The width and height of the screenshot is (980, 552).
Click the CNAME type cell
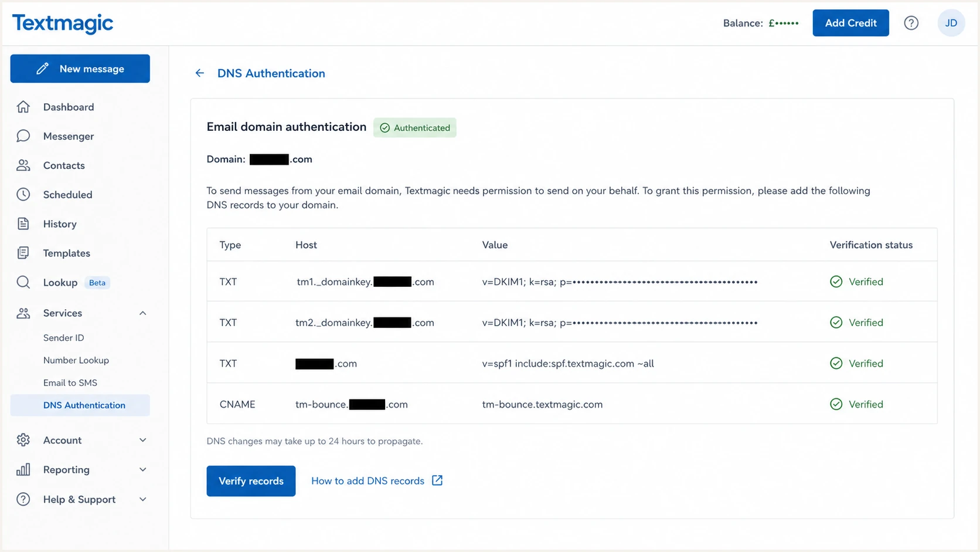pyautogui.click(x=237, y=404)
